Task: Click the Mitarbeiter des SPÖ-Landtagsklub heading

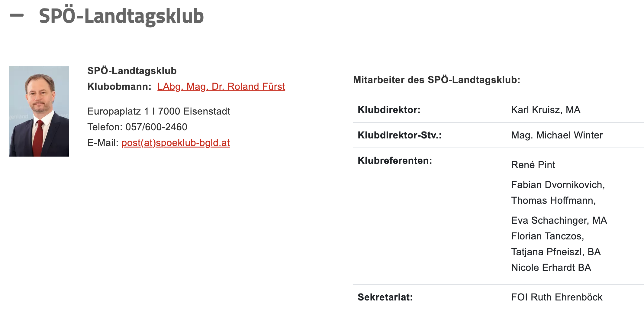Action: point(437,80)
